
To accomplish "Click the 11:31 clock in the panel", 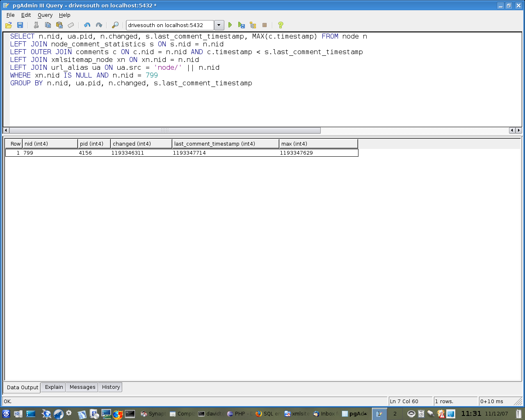I will 471,413.
